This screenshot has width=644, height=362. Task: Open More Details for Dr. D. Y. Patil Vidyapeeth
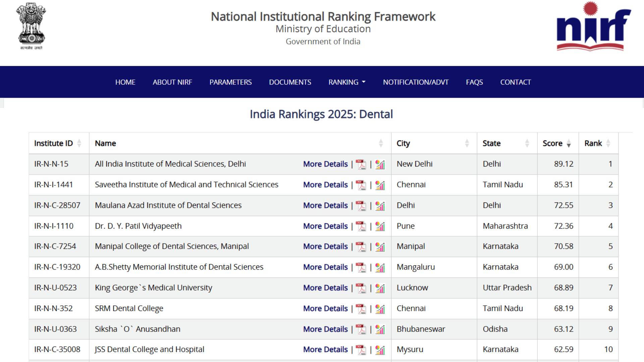(x=325, y=226)
